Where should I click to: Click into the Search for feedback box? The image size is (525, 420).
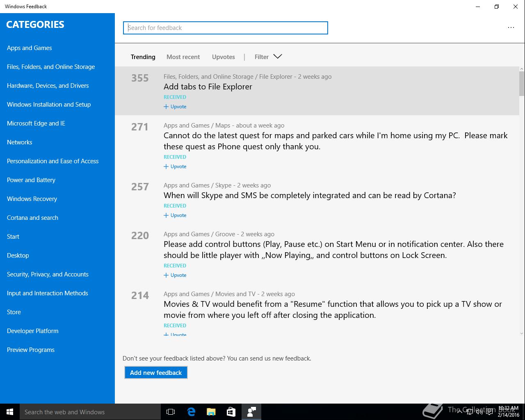[x=226, y=28]
